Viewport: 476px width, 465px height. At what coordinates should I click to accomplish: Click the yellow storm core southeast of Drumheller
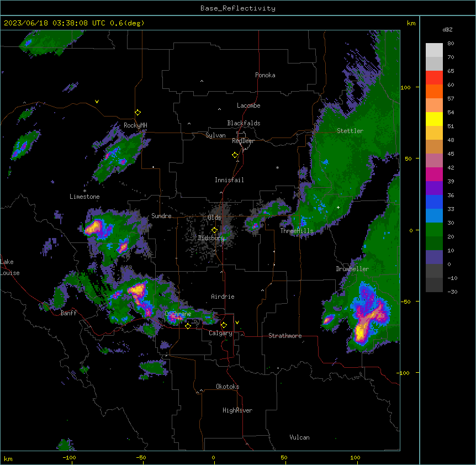(x=361, y=331)
